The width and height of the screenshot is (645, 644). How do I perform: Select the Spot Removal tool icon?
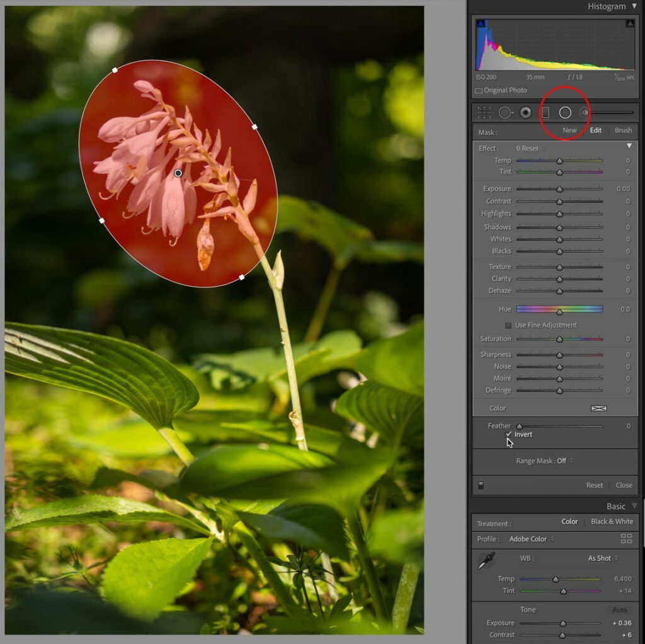click(506, 112)
